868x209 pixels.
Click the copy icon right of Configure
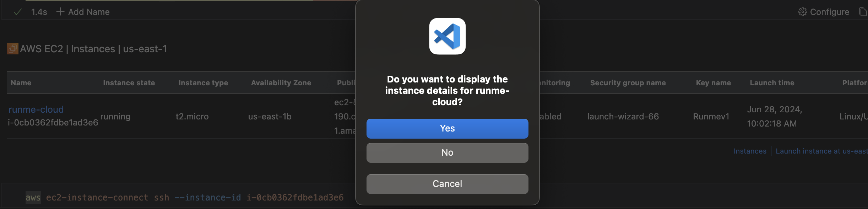[x=863, y=12]
